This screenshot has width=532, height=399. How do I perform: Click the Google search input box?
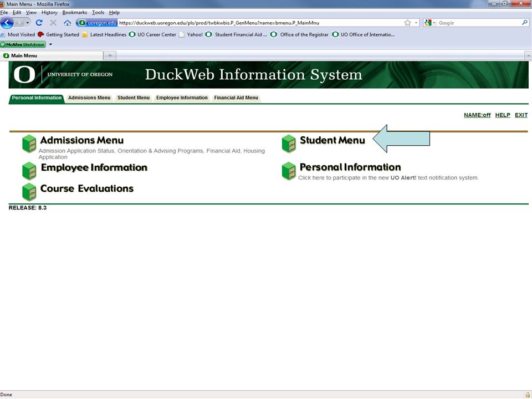click(479, 23)
